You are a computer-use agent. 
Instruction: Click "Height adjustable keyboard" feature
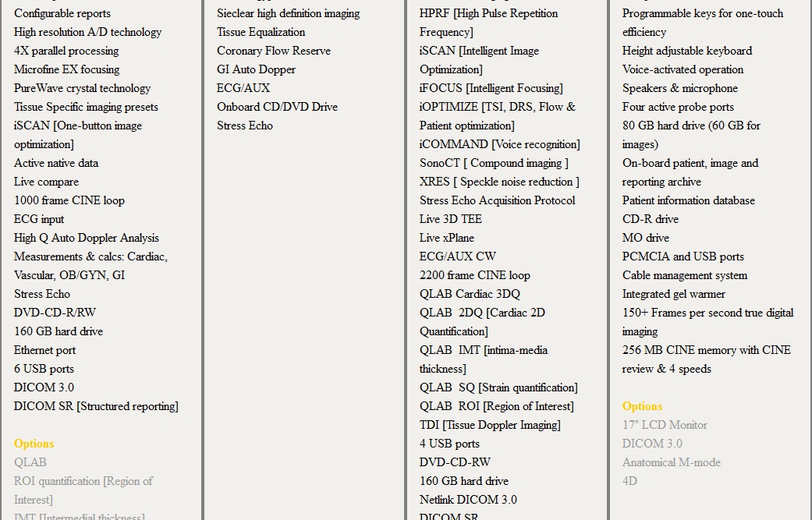tap(686, 51)
